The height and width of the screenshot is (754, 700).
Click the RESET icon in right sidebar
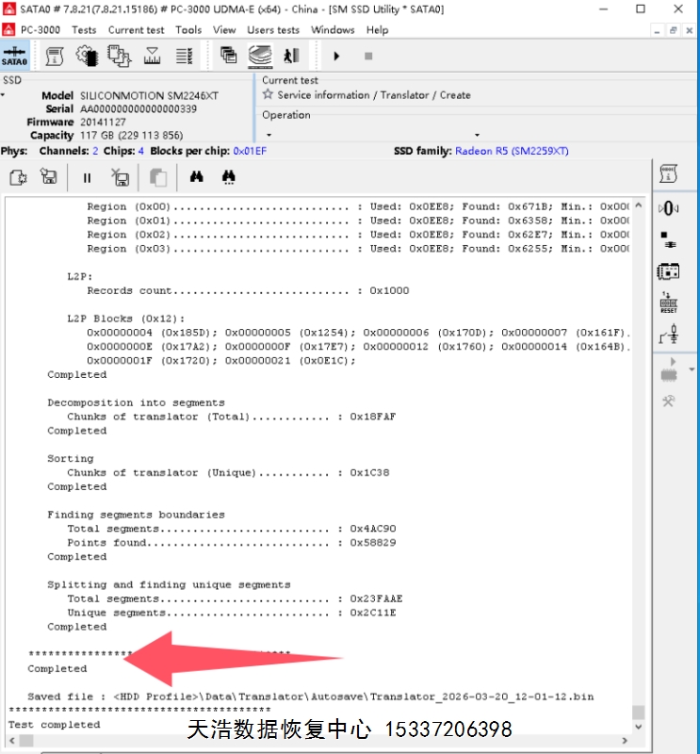pos(668,303)
